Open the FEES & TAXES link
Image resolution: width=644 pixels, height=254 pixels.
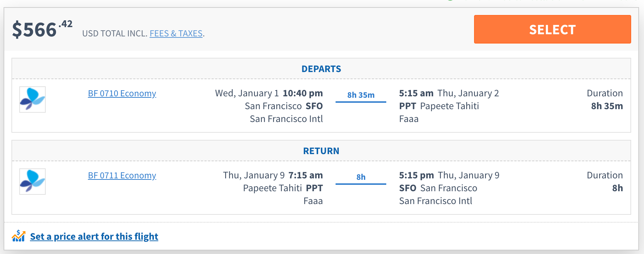click(x=176, y=34)
